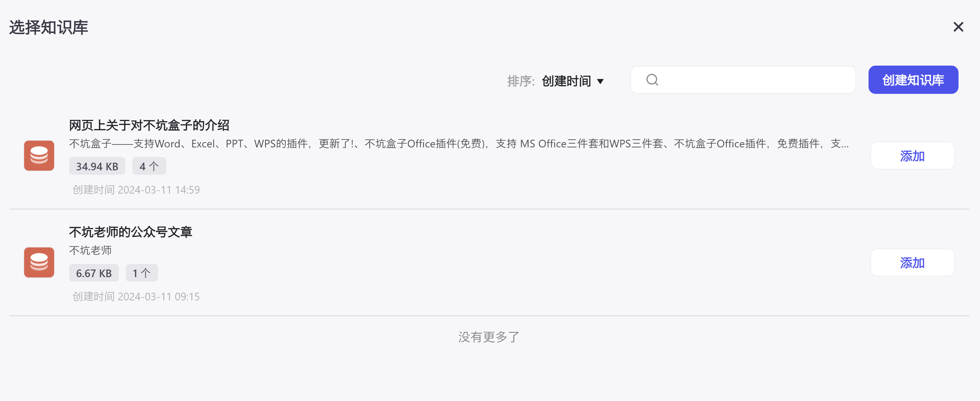Add the 不坑老师的公众号文章 knowledge base
The image size is (980, 401).
pos(912,263)
